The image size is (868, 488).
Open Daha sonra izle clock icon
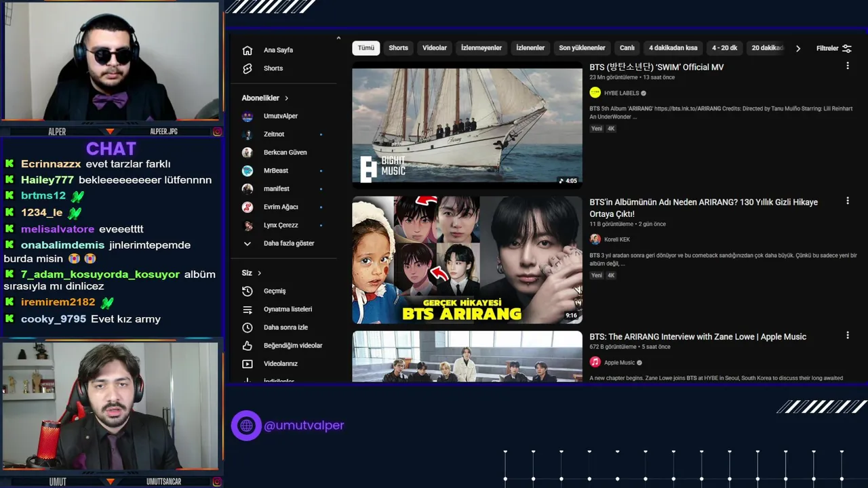point(248,327)
